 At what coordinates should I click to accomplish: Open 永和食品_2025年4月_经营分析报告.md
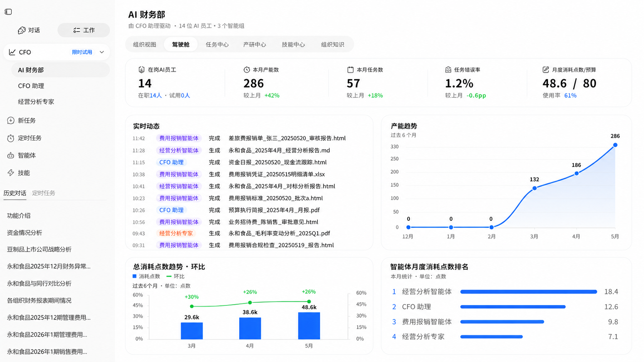click(279, 150)
